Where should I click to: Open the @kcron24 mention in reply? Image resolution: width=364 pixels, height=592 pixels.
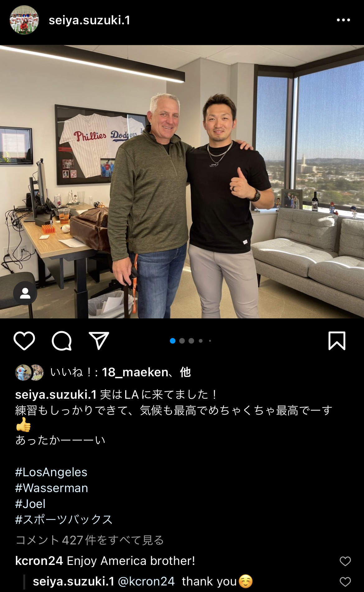point(146,581)
